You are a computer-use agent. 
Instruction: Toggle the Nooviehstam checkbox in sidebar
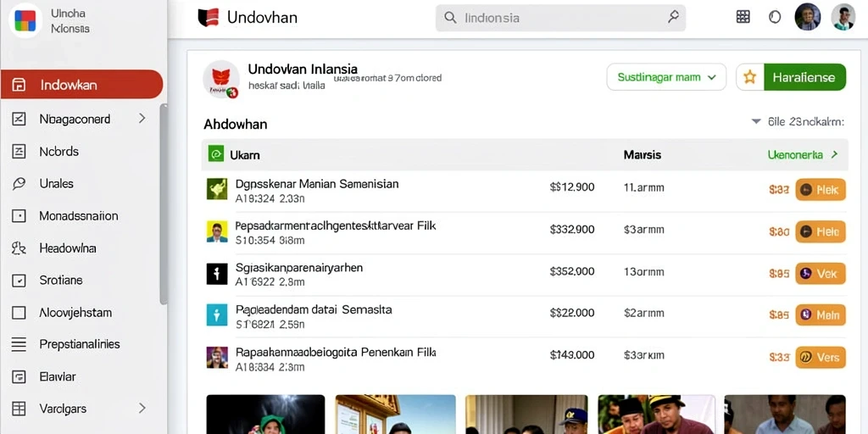(19, 313)
